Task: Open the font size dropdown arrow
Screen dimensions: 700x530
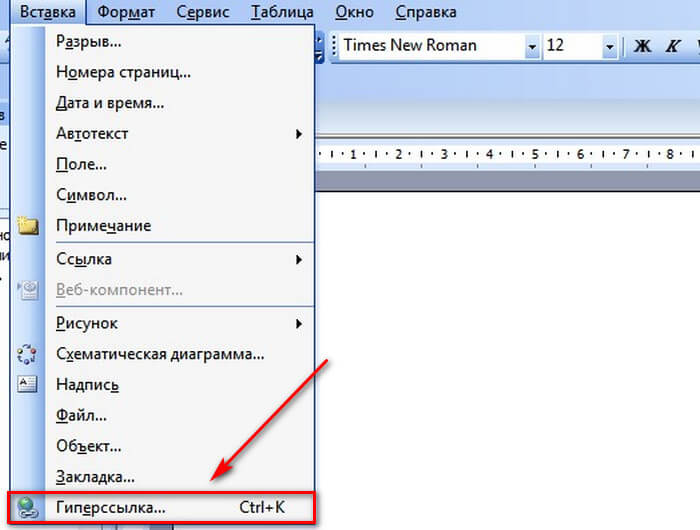Action: pyautogui.click(x=609, y=46)
